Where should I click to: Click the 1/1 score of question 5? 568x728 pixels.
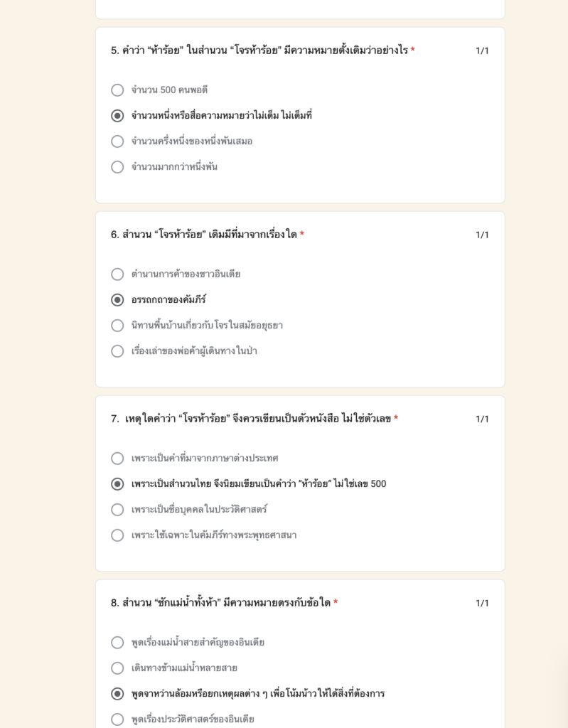point(482,50)
